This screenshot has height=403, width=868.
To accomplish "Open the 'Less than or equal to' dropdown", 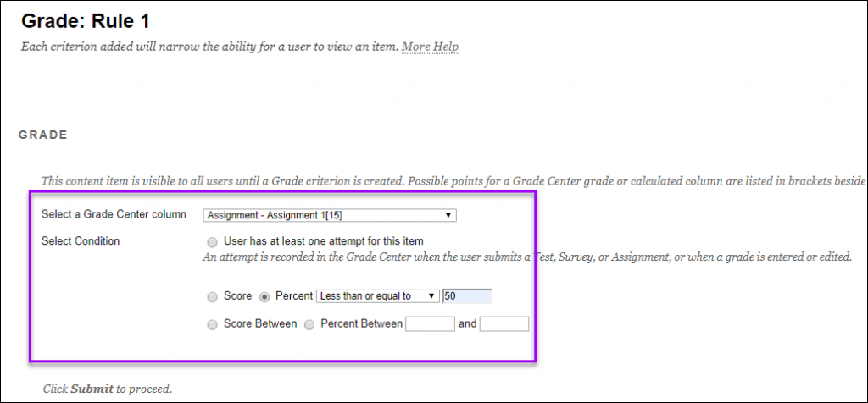I will (x=377, y=296).
